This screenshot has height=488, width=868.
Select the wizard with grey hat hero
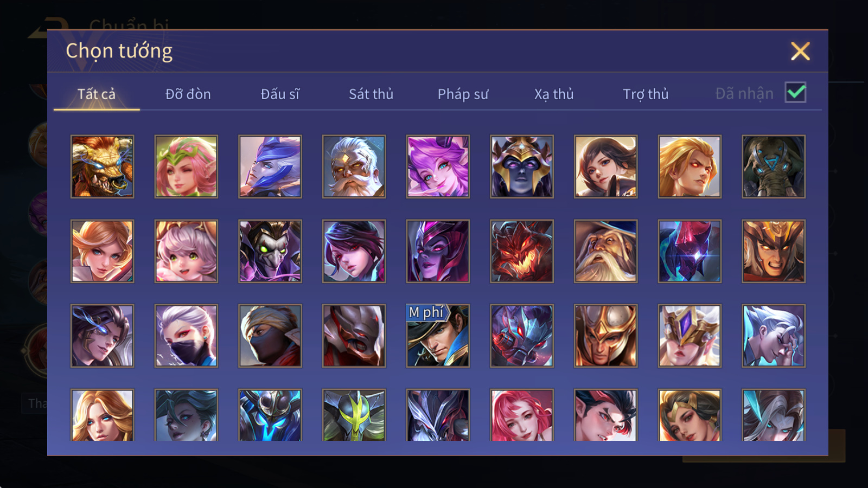606,251
